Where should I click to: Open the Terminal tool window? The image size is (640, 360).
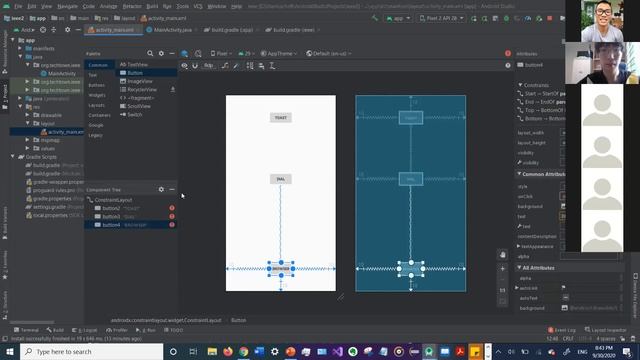point(26,330)
